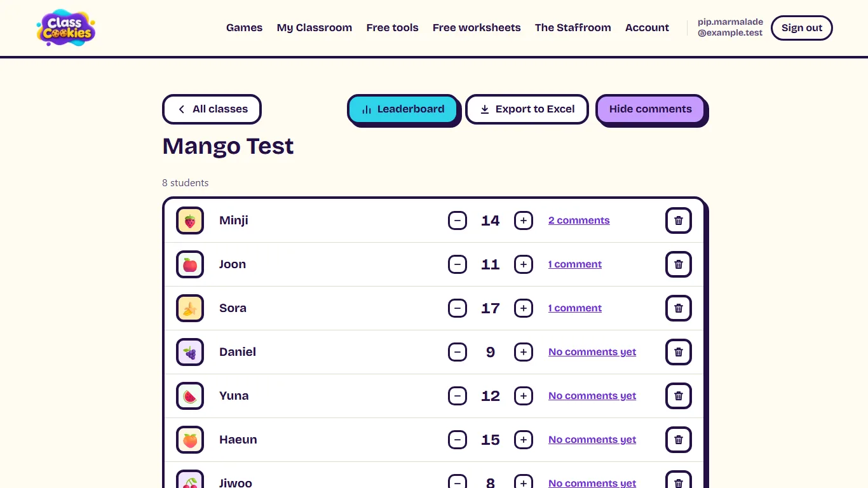Open Sora's 1 comment link
868x488 pixels.
[575, 308]
